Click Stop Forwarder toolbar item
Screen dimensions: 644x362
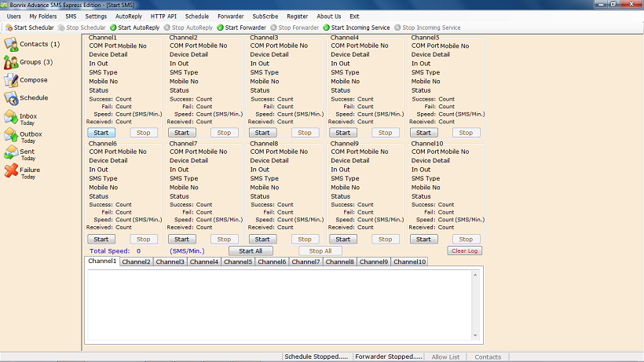295,27
